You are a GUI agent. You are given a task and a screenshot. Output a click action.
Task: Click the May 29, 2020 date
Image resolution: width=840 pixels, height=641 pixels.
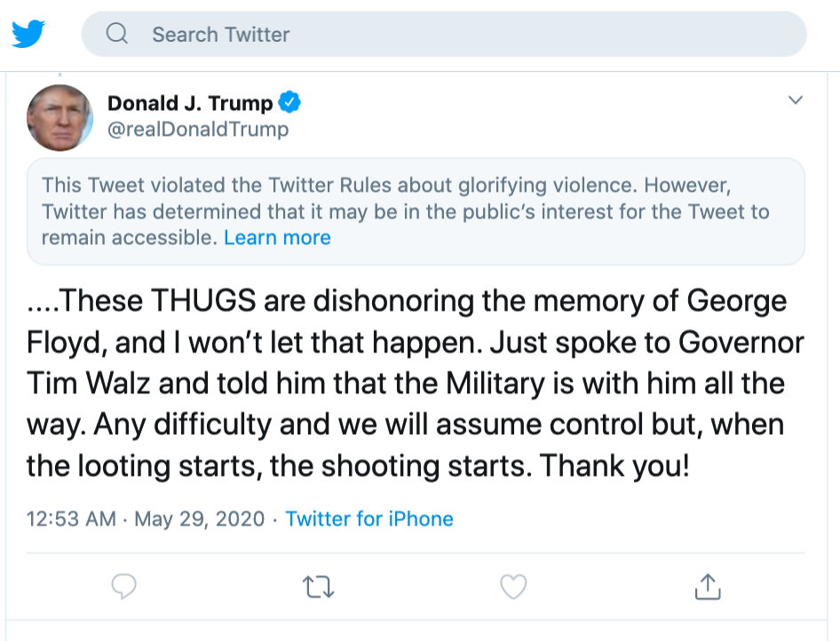200,518
